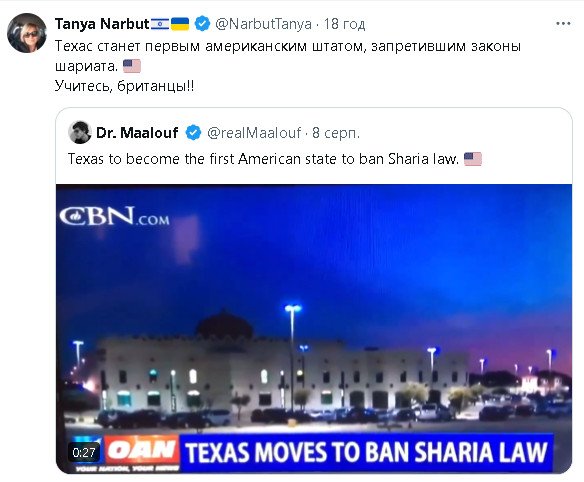Image resolution: width=584 pixels, height=482 pixels.
Task: Click the CBN.com logo in the video
Action: pyautogui.click(x=115, y=216)
